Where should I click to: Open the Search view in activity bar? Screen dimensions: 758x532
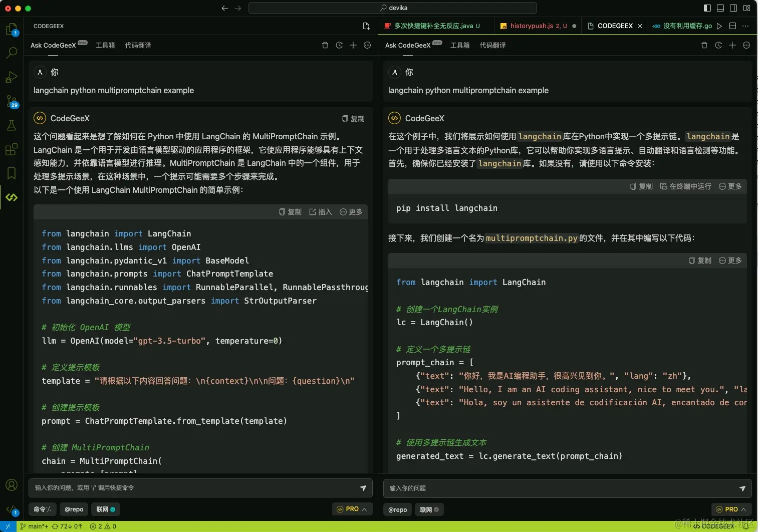(12, 53)
